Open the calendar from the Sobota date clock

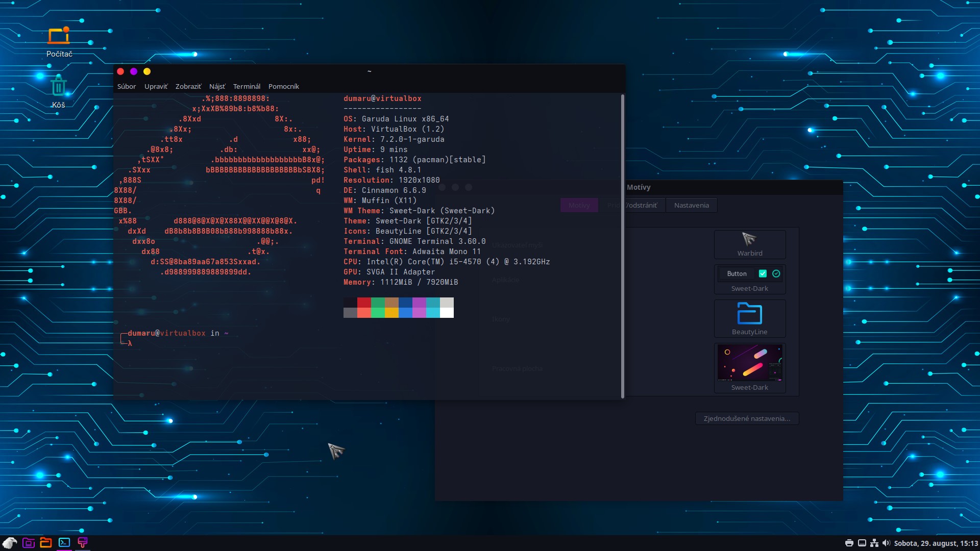click(x=936, y=543)
